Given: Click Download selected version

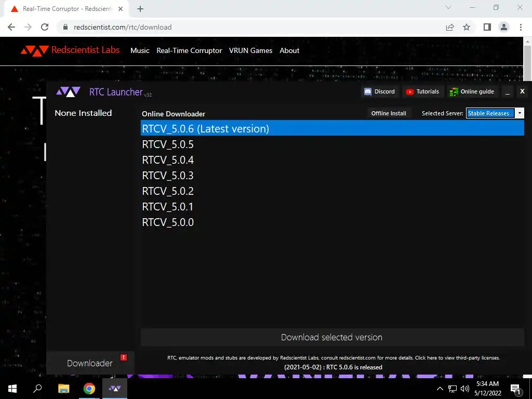Looking at the screenshot, I should point(332,337).
